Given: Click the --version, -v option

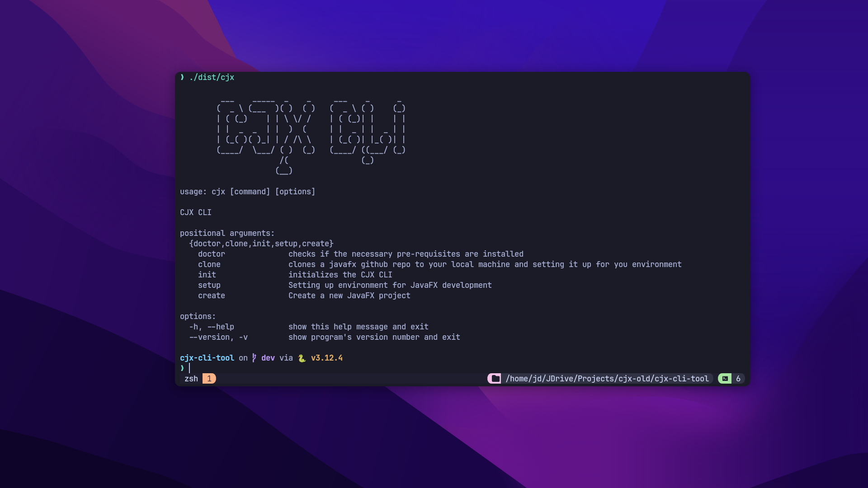Looking at the screenshot, I should (x=218, y=337).
